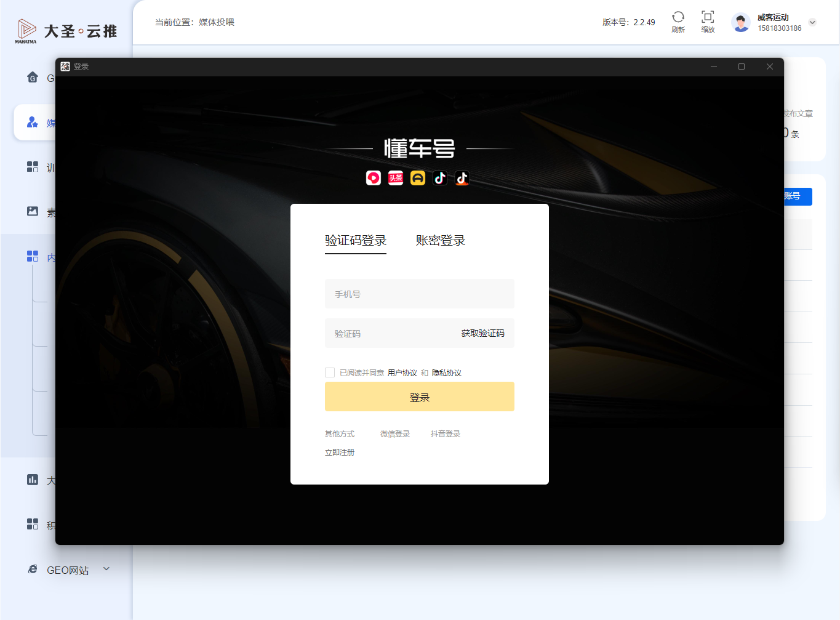Click the 懂车号 heading in login window
Screen dimensions: 840x620
tap(420, 148)
